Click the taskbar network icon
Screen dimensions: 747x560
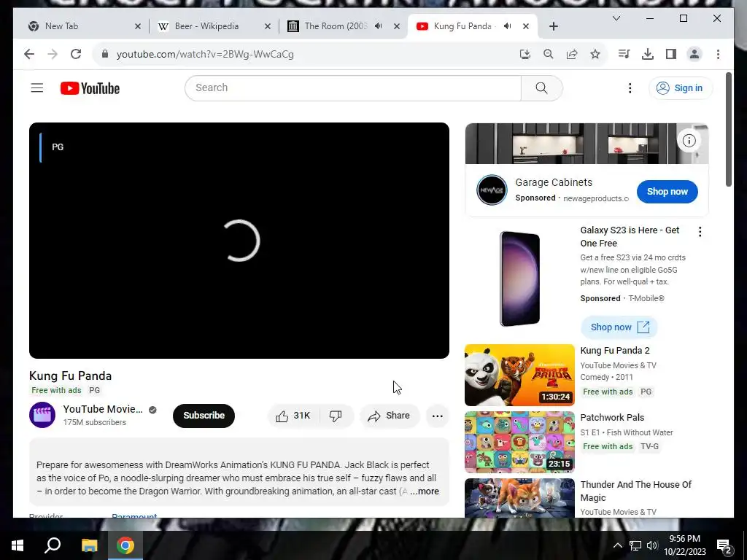click(x=635, y=545)
